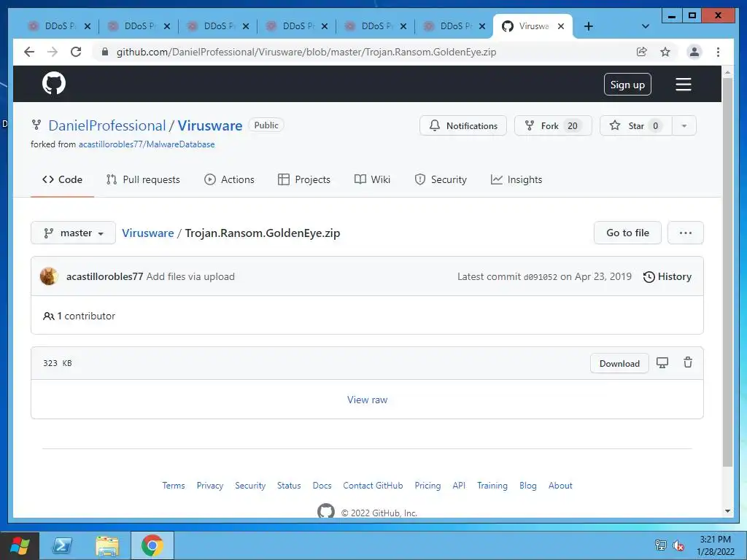Close the second DDoS tab
The image size is (747, 560).
tap(167, 26)
